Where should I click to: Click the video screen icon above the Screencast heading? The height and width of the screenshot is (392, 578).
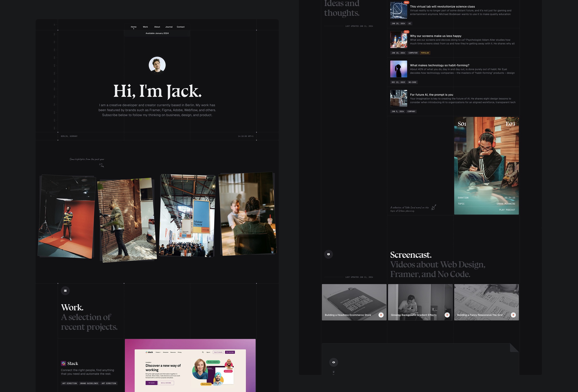[329, 254]
